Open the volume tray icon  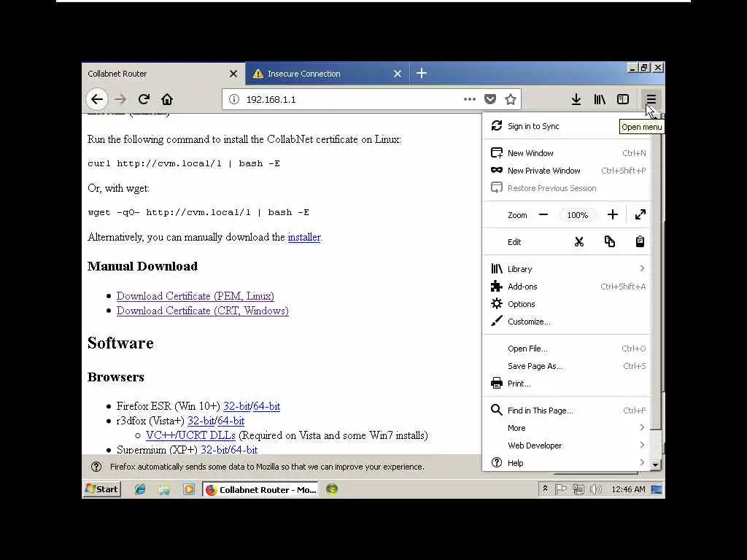click(x=596, y=489)
